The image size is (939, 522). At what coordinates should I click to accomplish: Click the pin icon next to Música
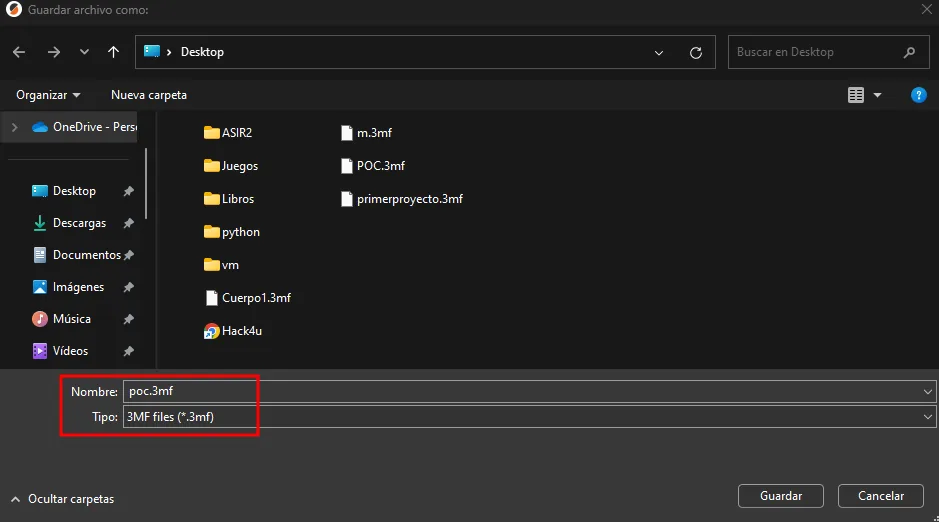click(128, 319)
